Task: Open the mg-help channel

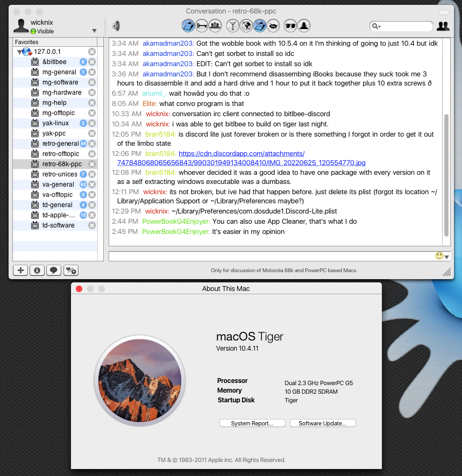Action: [55, 103]
